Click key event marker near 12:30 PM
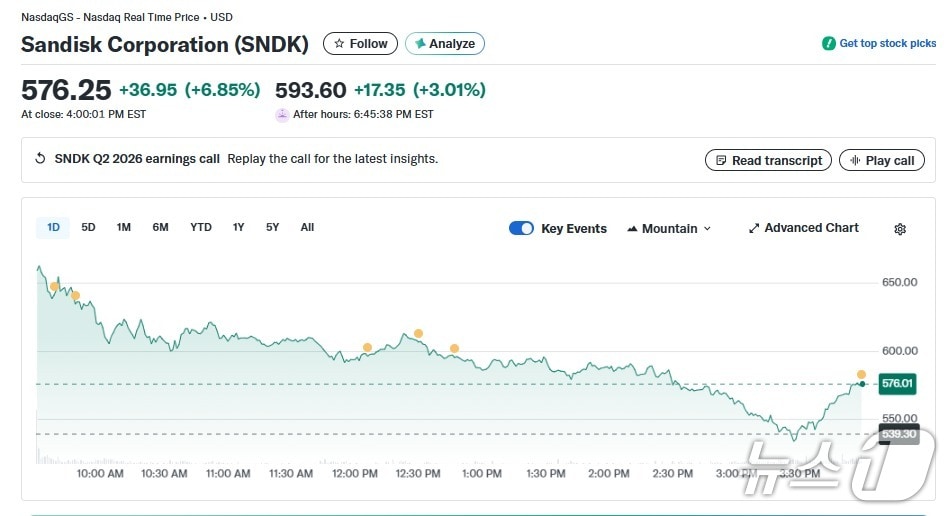This screenshot has height=516, width=950. 418,333
